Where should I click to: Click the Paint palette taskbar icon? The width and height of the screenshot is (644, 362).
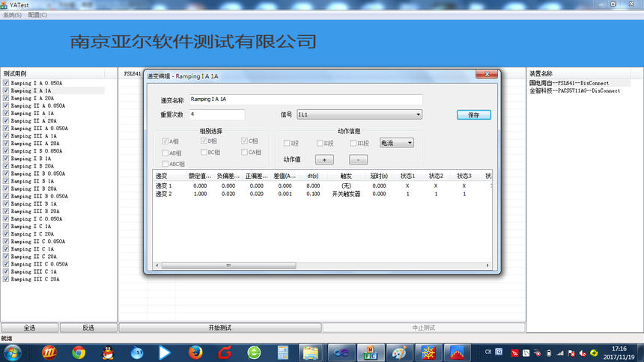click(x=399, y=352)
